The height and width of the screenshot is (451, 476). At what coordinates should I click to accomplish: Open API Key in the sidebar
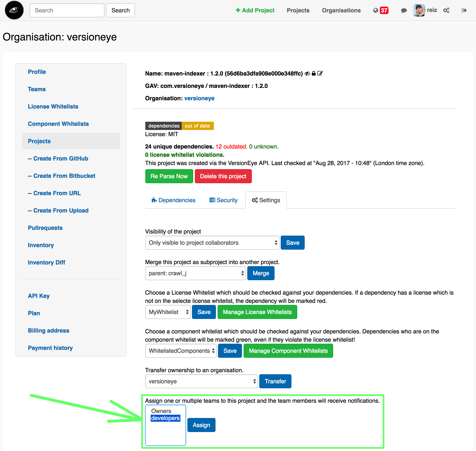pos(39,296)
